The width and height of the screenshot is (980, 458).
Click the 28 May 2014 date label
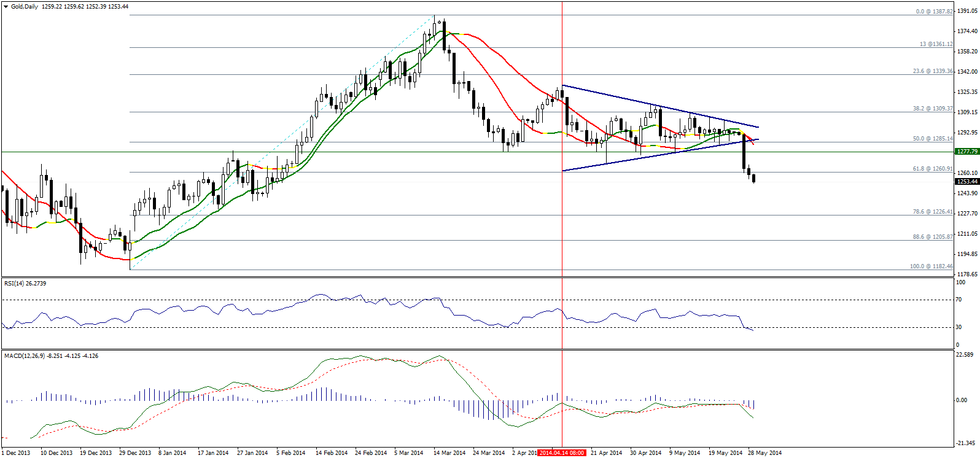[x=765, y=453]
